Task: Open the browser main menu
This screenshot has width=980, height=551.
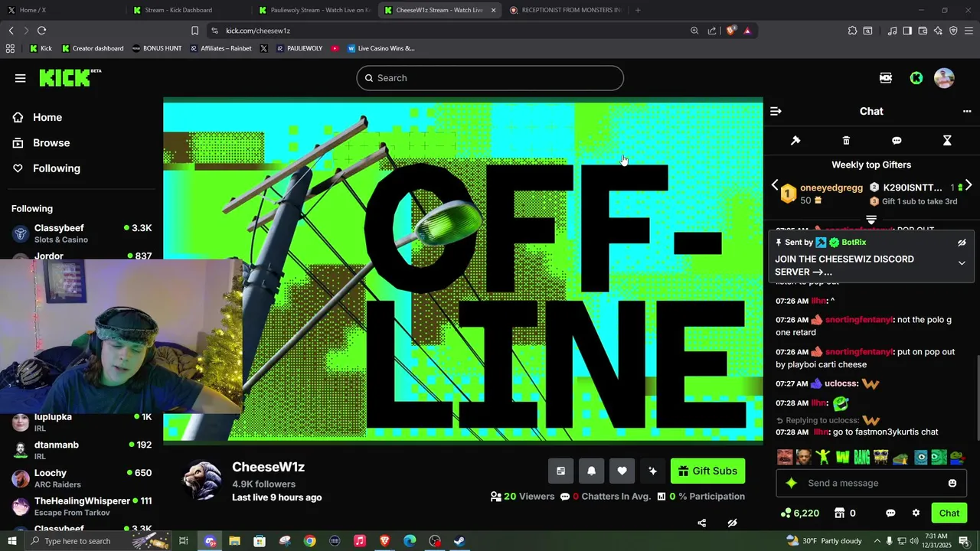Action: tap(969, 31)
